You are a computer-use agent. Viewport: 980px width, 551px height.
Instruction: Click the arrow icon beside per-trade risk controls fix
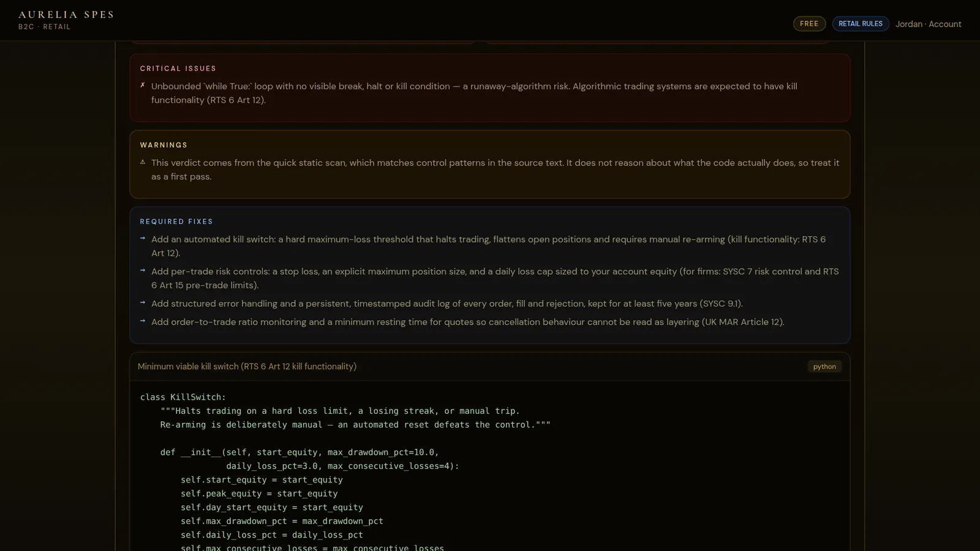[x=143, y=271]
